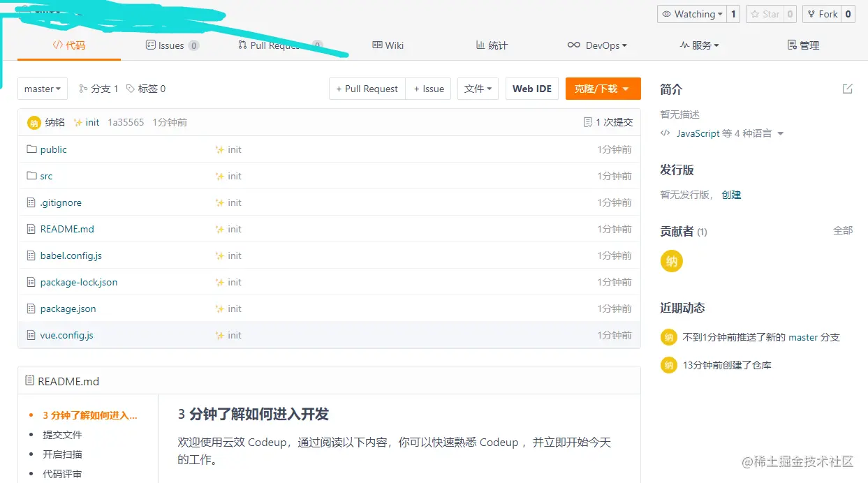Screen dimensions: 868x483
Task: Open README.md in the file list
Action: (67, 229)
